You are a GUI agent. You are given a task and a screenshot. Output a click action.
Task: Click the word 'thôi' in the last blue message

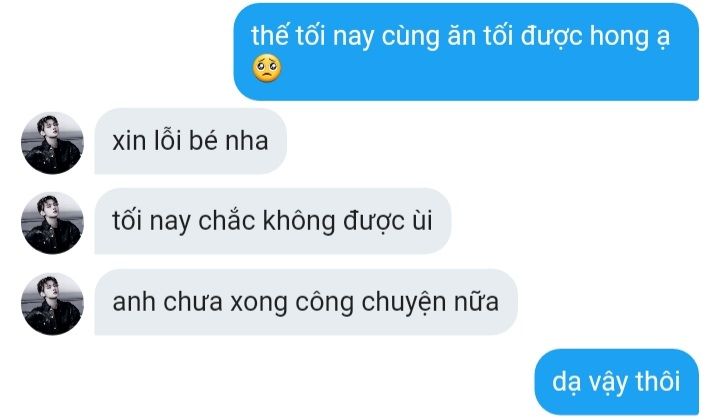[658, 381]
